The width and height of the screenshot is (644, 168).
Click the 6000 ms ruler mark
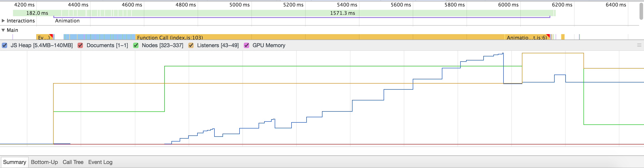pos(508,5)
